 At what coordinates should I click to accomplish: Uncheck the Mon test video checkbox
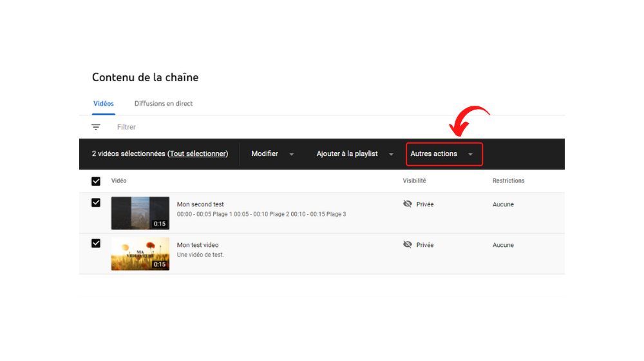pyautogui.click(x=96, y=244)
